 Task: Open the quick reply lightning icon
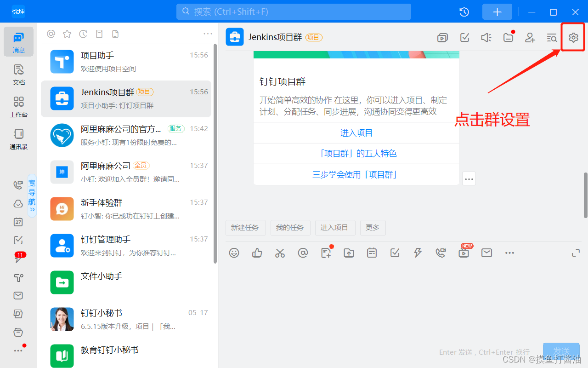(x=418, y=253)
